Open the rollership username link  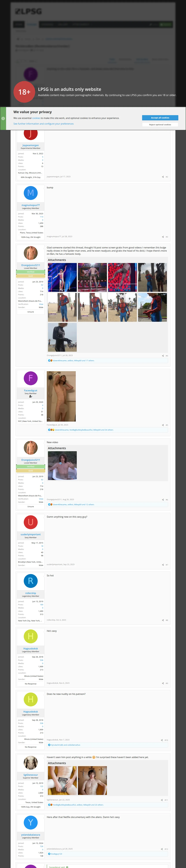(x=30, y=593)
